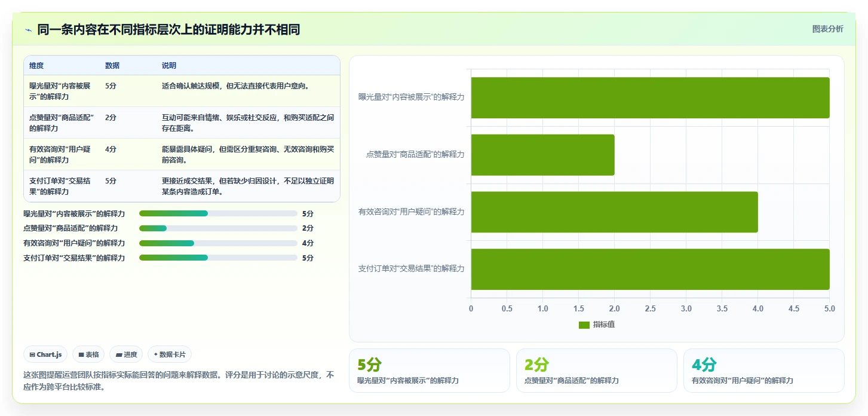
Task: Click the description starting 更接近成交结果
Action: [248, 186]
